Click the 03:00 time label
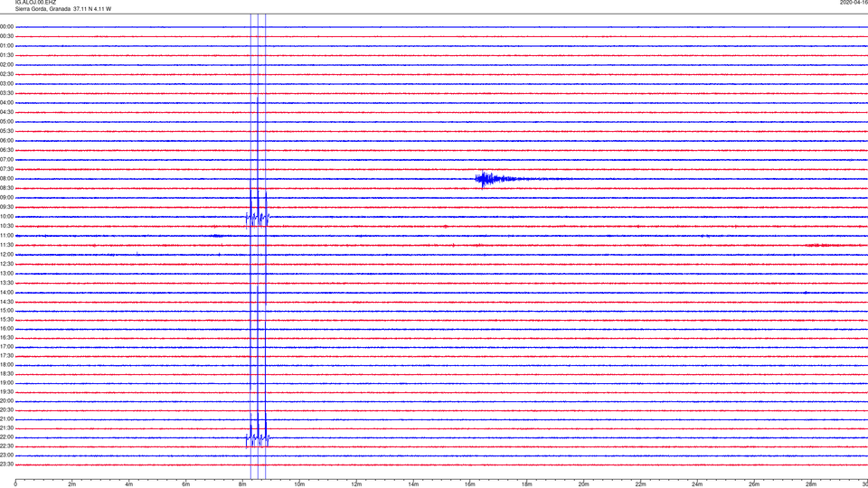 coord(6,83)
